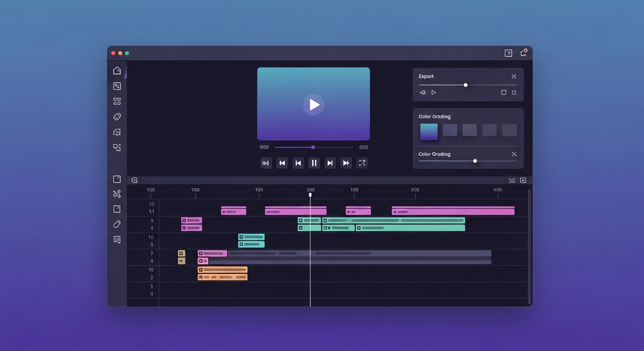644x351 pixels.
Task: Toggle the checkbox on the upper short teal clip
Action: pos(241,237)
